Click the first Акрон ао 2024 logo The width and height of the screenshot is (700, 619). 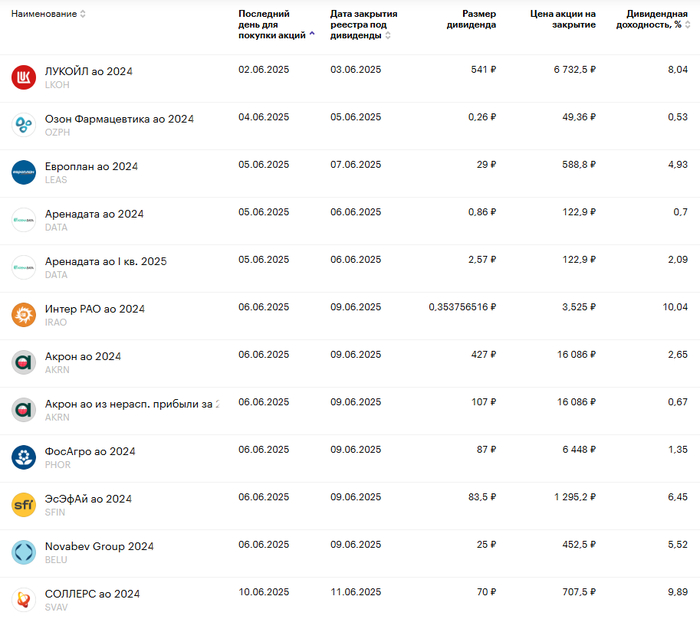23,362
